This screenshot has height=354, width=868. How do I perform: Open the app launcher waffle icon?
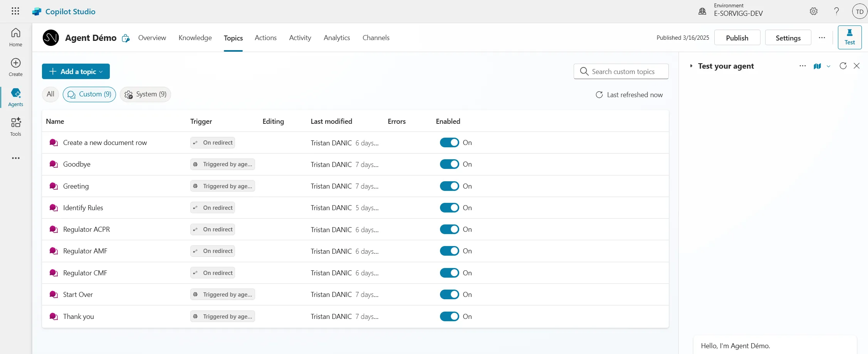pos(15,11)
